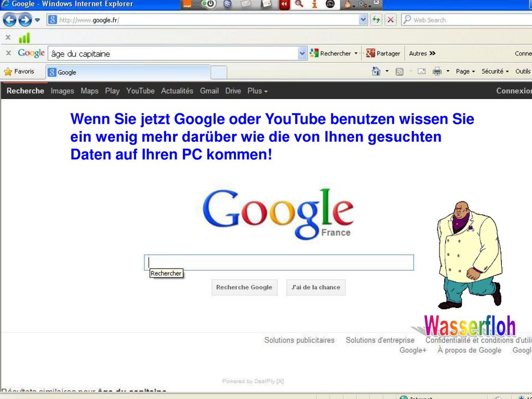Open the Home button dropdown arrow
This screenshot has height=399, width=532.
pyautogui.click(x=387, y=71)
